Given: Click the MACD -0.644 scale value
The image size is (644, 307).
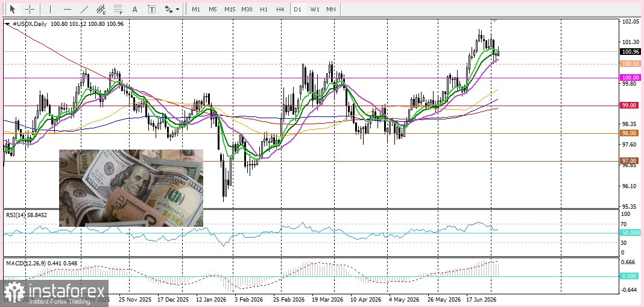Looking at the screenshot, I should (630, 290).
